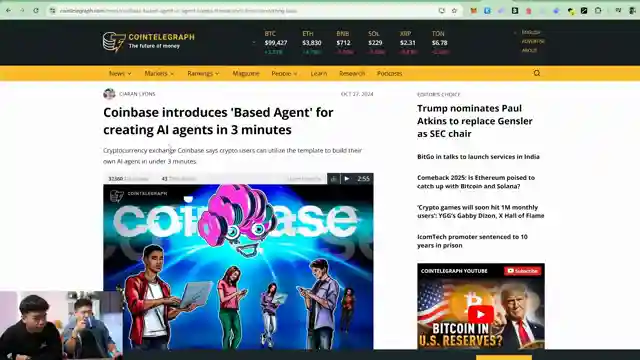Open the site info icon in address bar

[53, 11]
